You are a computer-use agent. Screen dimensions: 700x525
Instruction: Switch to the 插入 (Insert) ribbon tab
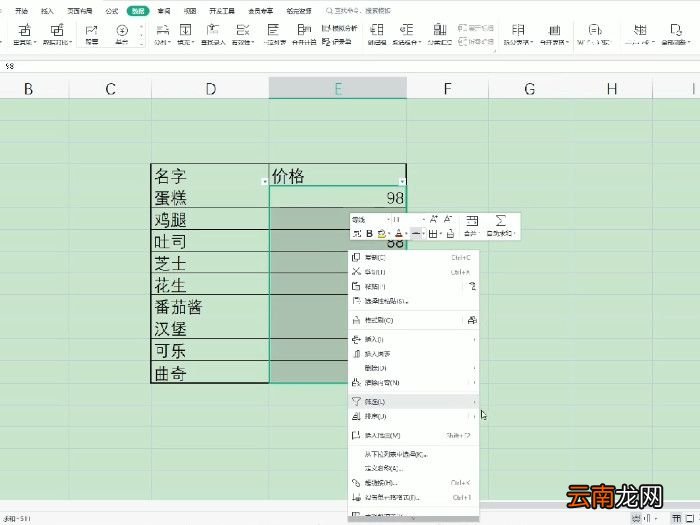47,11
